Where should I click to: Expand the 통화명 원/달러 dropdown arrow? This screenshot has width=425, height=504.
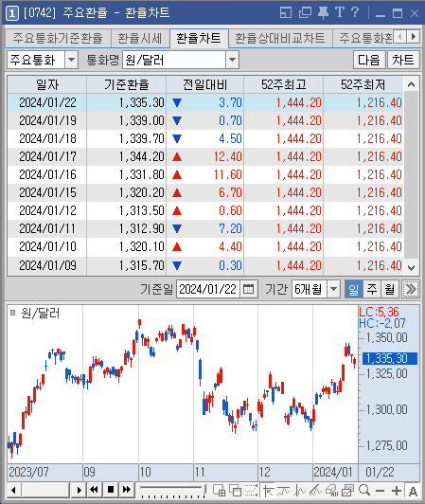pos(232,60)
